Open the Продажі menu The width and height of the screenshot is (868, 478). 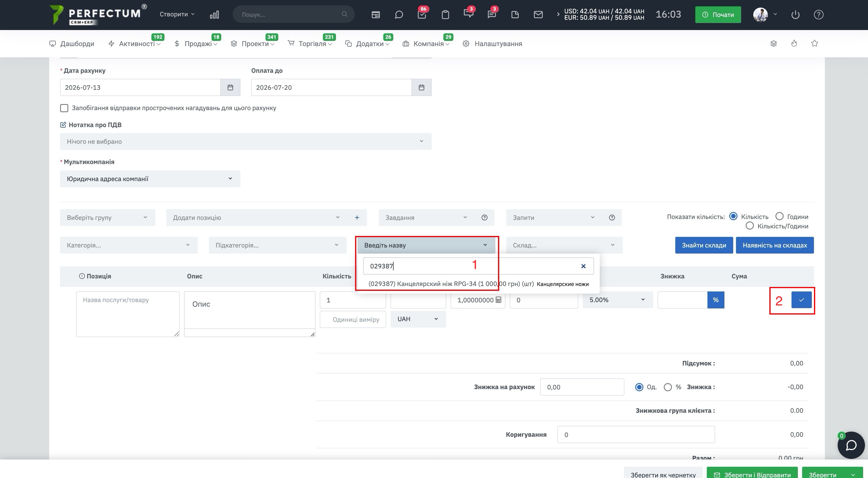(196, 44)
